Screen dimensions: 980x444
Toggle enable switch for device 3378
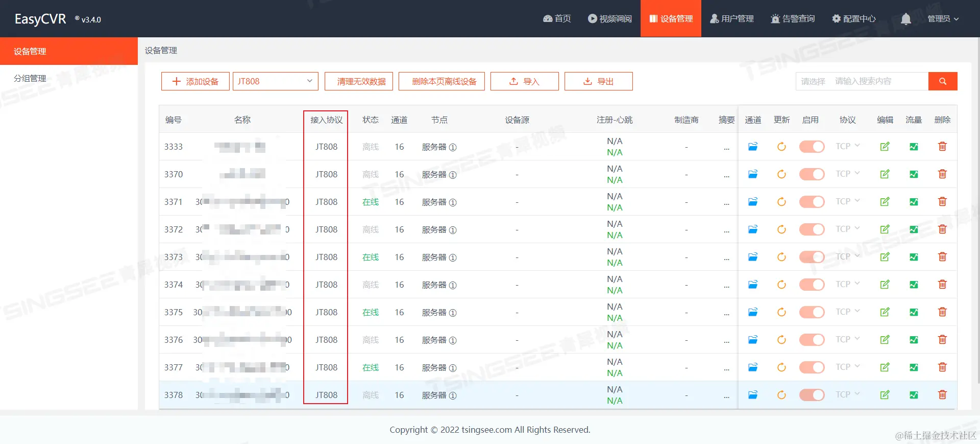coord(812,395)
